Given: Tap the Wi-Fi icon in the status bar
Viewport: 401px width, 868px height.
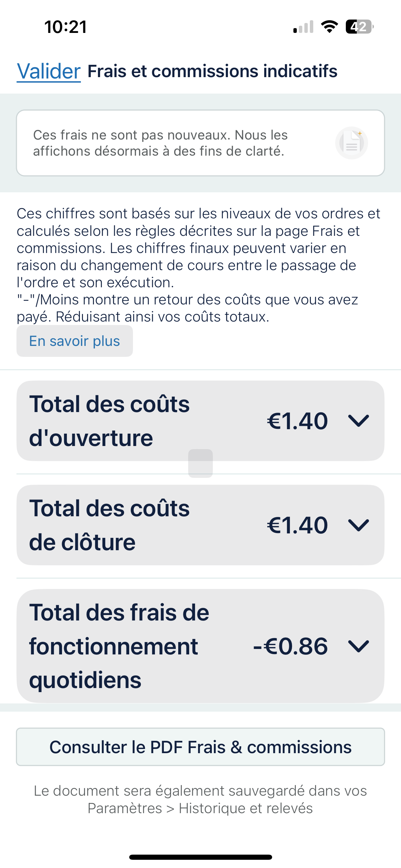Looking at the screenshot, I should click(329, 27).
